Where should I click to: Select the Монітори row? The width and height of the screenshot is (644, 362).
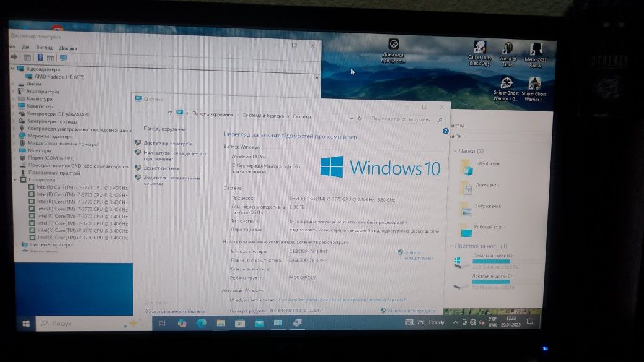(40, 150)
